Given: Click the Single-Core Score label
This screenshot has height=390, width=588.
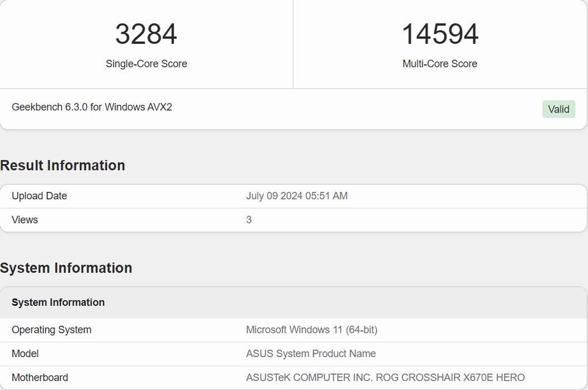Looking at the screenshot, I should pyautogui.click(x=146, y=64).
